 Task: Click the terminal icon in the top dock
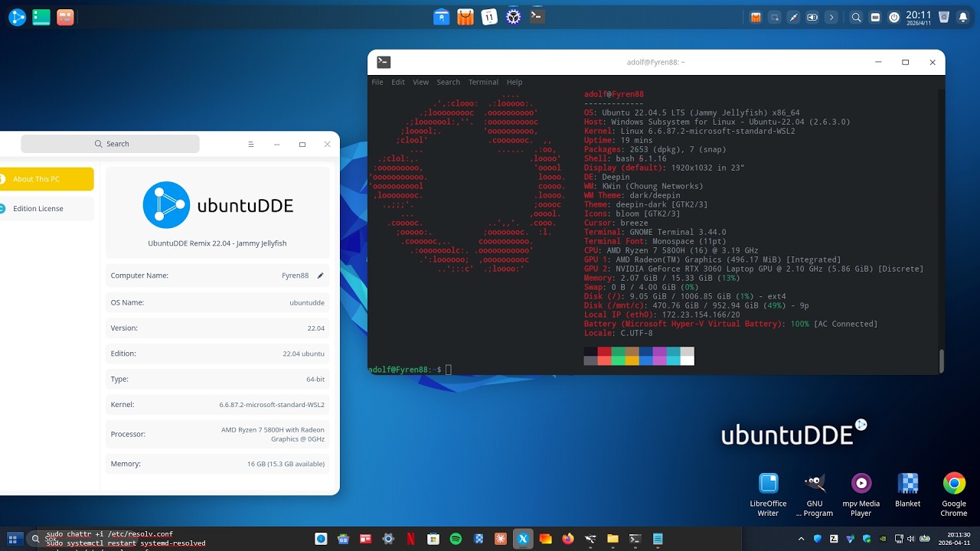tap(537, 16)
